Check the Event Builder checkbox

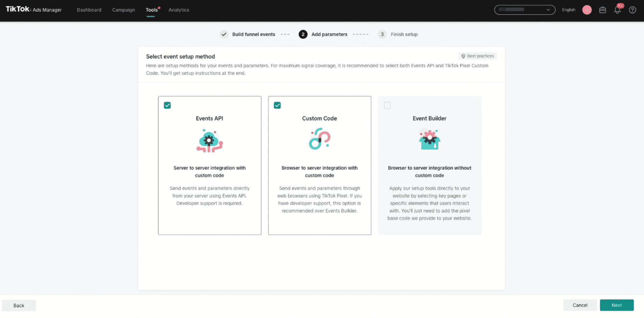[387, 105]
